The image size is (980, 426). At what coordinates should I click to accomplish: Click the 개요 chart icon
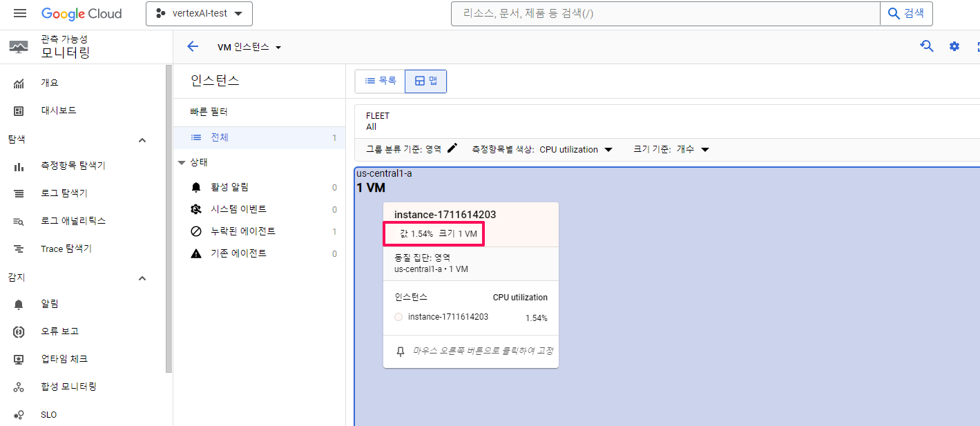point(19,84)
